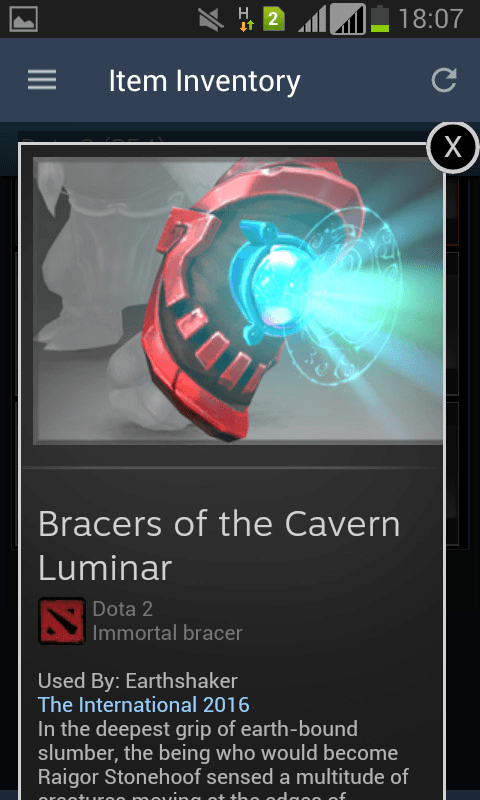Click the Item Inventory header title
The height and width of the screenshot is (800, 480).
click(205, 81)
